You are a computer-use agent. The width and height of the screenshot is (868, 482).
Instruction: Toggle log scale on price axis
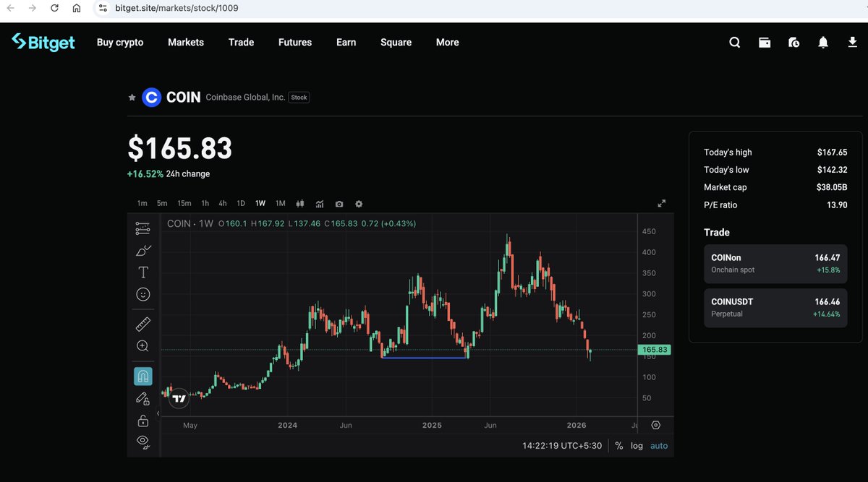click(x=637, y=446)
